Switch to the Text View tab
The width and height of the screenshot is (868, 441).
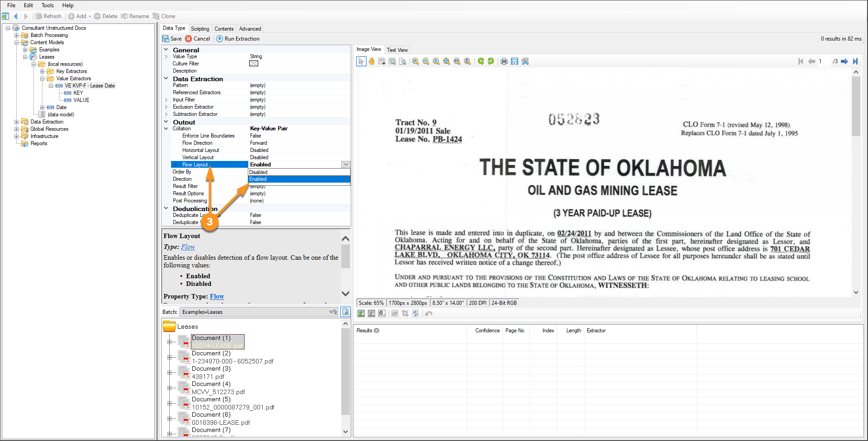click(x=397, y=50)
